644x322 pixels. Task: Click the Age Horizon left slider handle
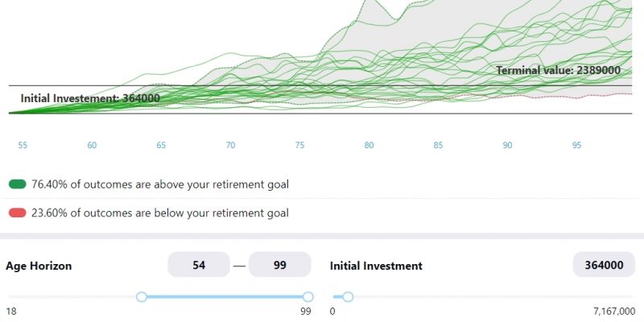coord(142,297)
